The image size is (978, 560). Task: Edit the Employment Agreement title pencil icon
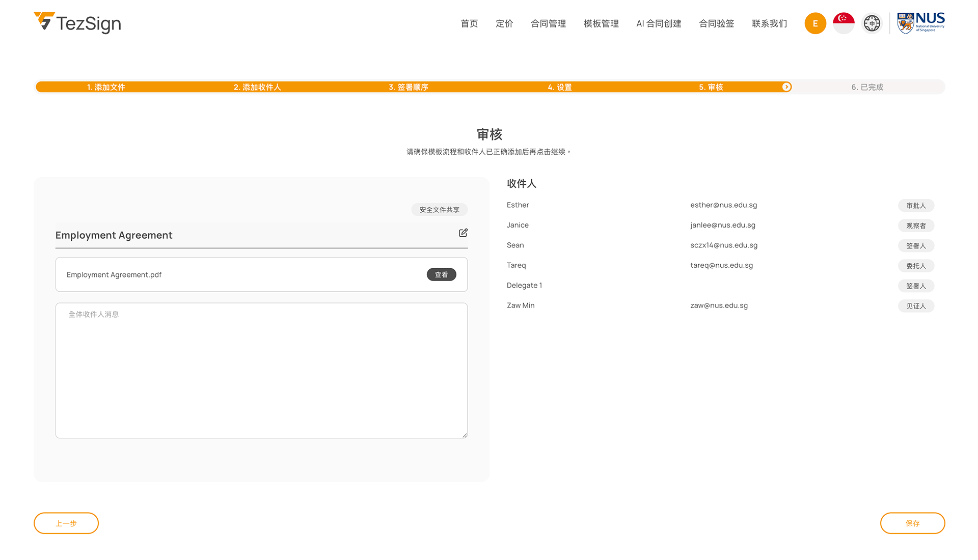463,233
